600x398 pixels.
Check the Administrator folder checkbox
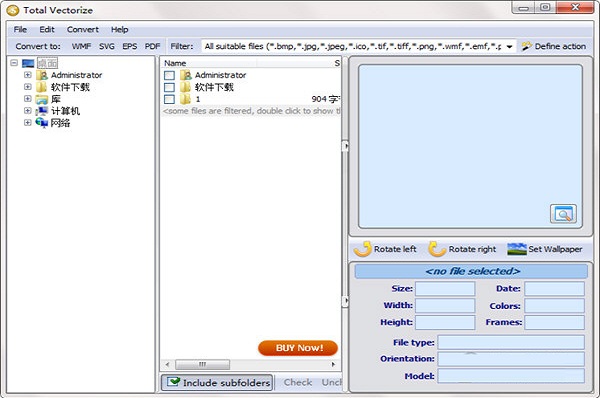click(x=169, y=75)
